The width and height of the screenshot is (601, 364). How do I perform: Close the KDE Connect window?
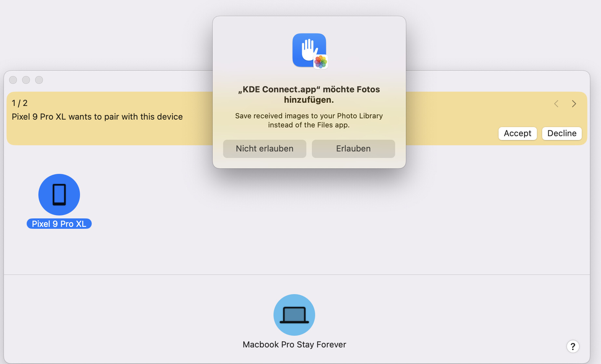pos(13,80)
